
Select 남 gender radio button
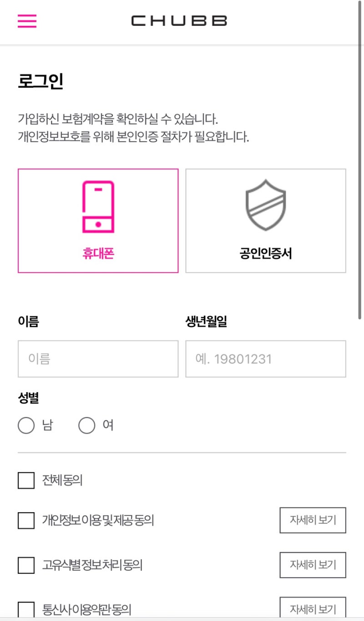click(x=26, y=426)
